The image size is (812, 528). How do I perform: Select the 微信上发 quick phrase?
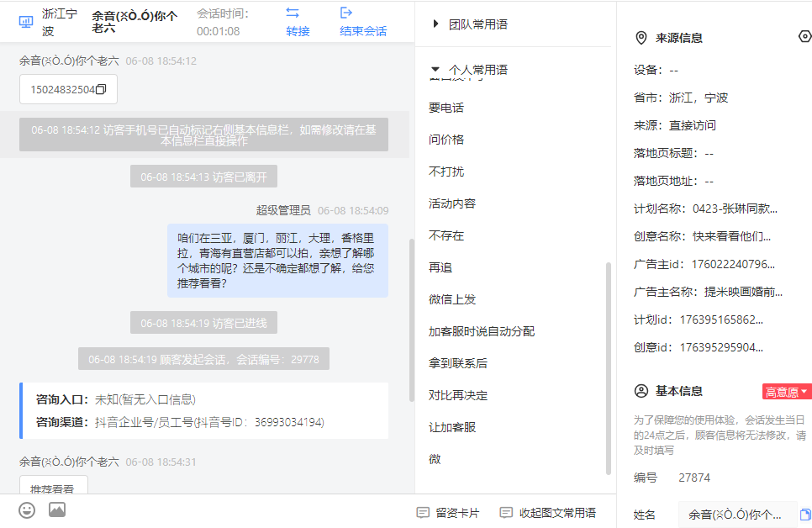pyautogui.click(x=452, y=299)
